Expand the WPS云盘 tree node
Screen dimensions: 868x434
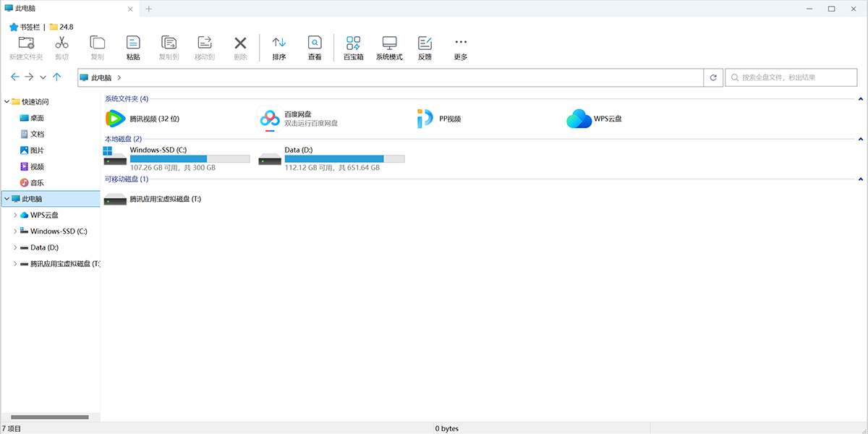click(x=16, y=215)
